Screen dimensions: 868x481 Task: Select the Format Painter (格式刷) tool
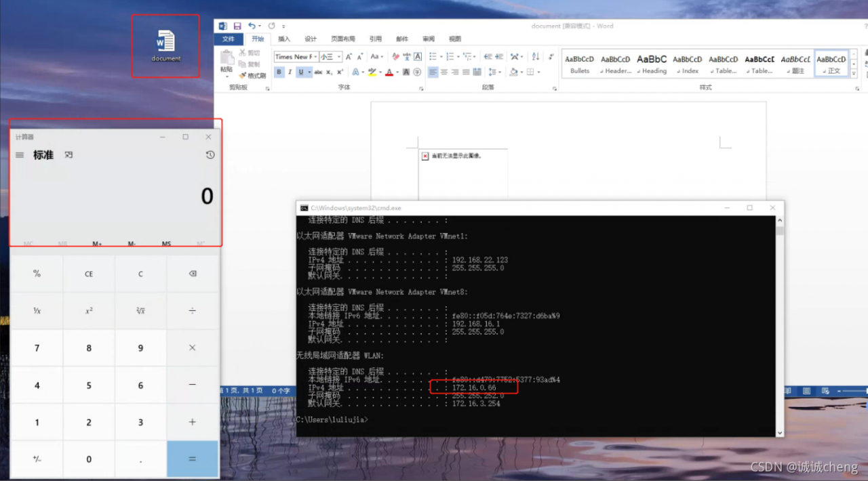coord(252,76)
